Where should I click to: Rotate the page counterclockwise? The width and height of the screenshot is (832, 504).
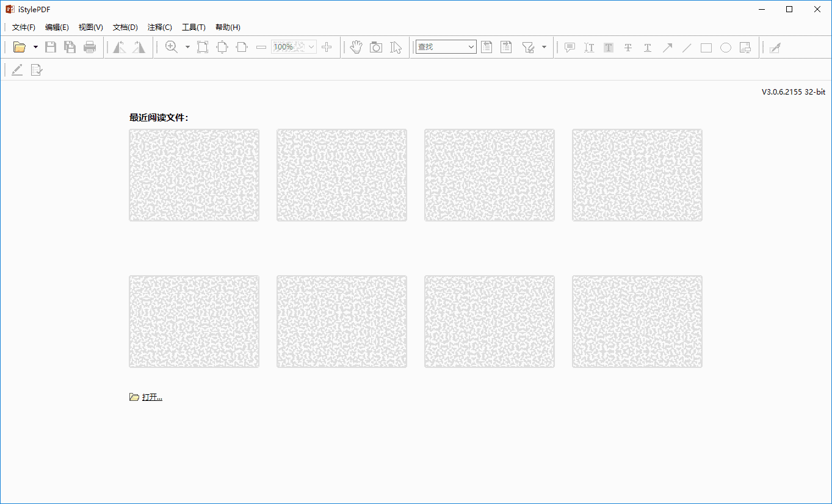[120, 46]
